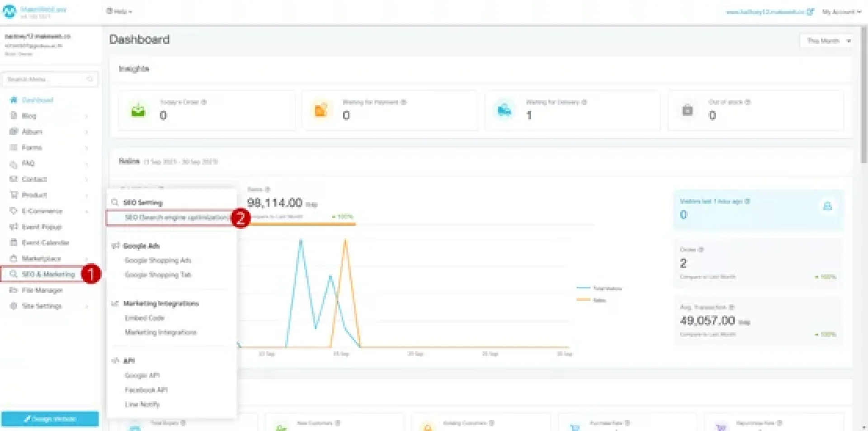The height and width of the screenshot is (431, 868).
Task: Click the magnifier icon in Search Menu box
Action: (90, 79)
